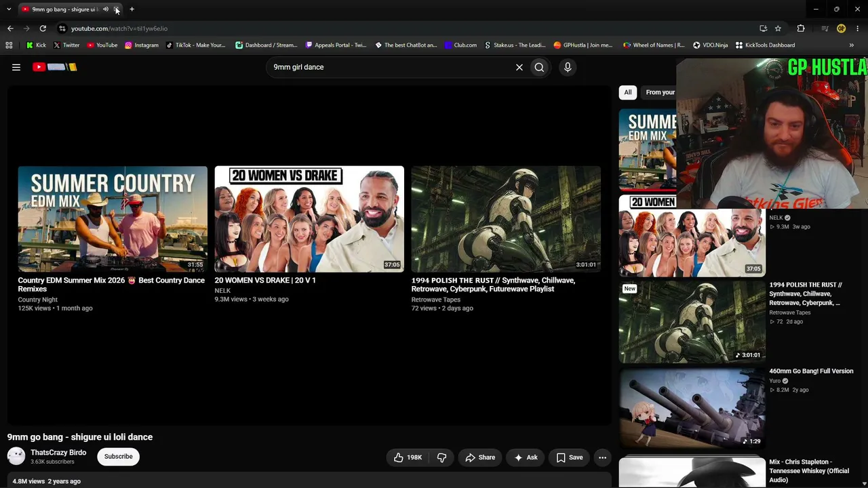Dislike the video with the thumbs-down icon

[441, 457]
